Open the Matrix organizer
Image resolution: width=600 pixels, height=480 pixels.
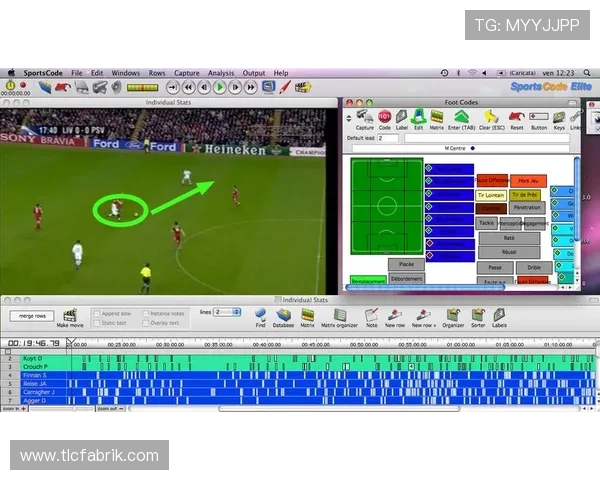click(340, 315)
